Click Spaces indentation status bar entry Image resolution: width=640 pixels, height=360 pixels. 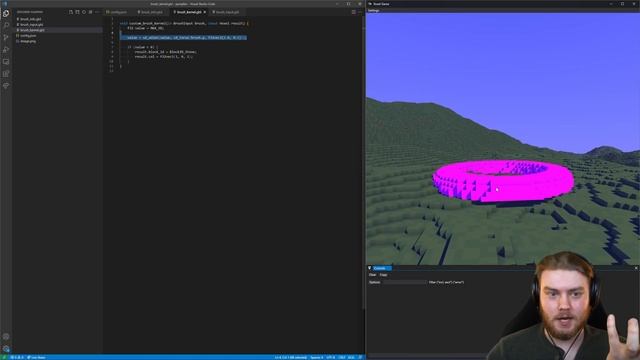click(316, 357)
